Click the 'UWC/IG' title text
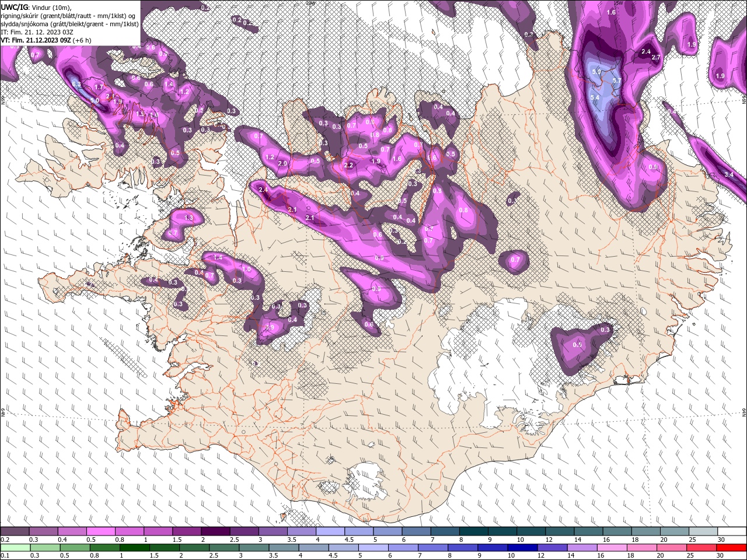Viewport: 747px width, 560px height. click(x=15, y=6)
